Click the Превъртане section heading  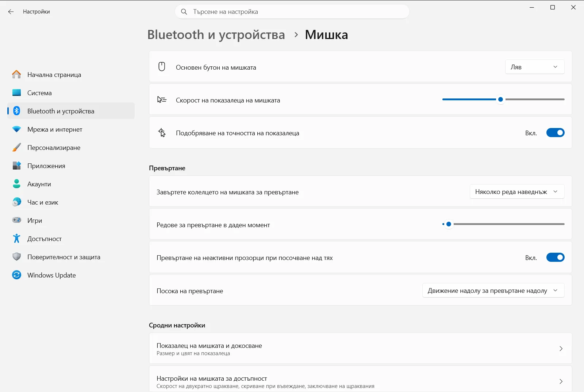click(x=167, y=168)
